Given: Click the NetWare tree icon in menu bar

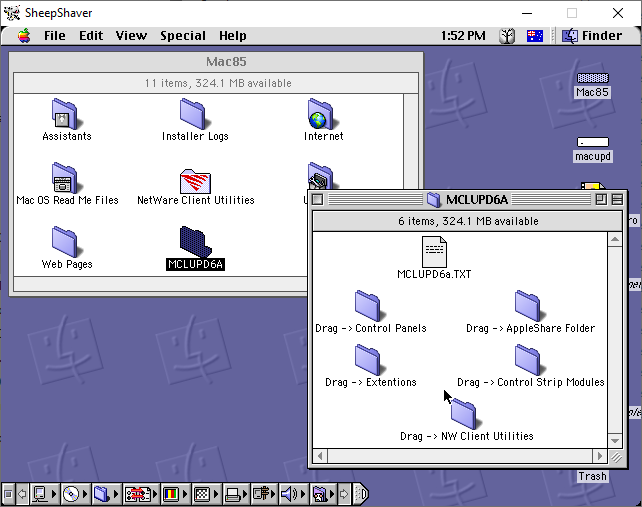Looking at the screenshot, I should [x=507, y=36].
